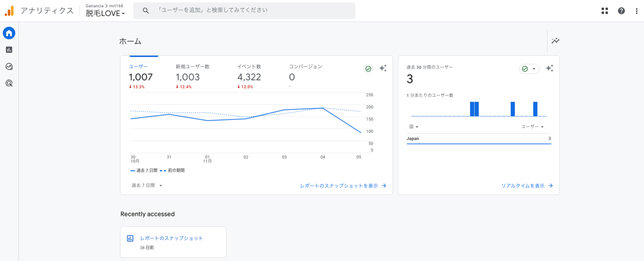
Task: Click the sparkle icon on realtime card
Action: point(550,68)
